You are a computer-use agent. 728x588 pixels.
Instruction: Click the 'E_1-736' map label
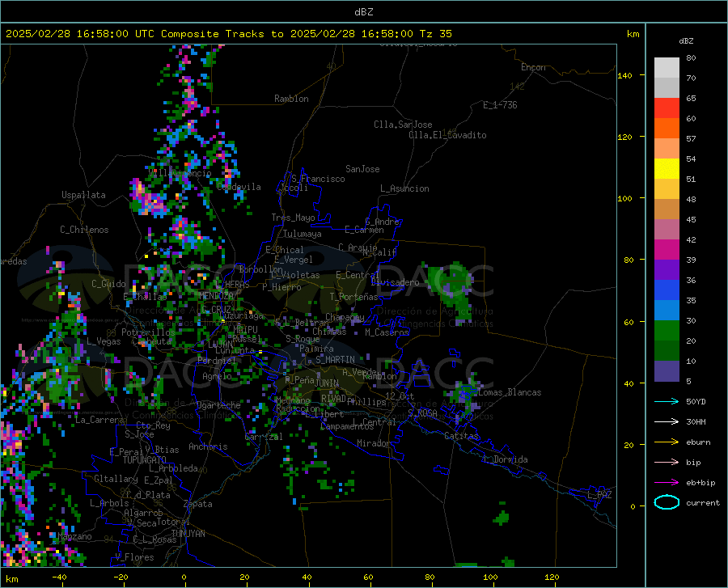click(x=500, y=105)
